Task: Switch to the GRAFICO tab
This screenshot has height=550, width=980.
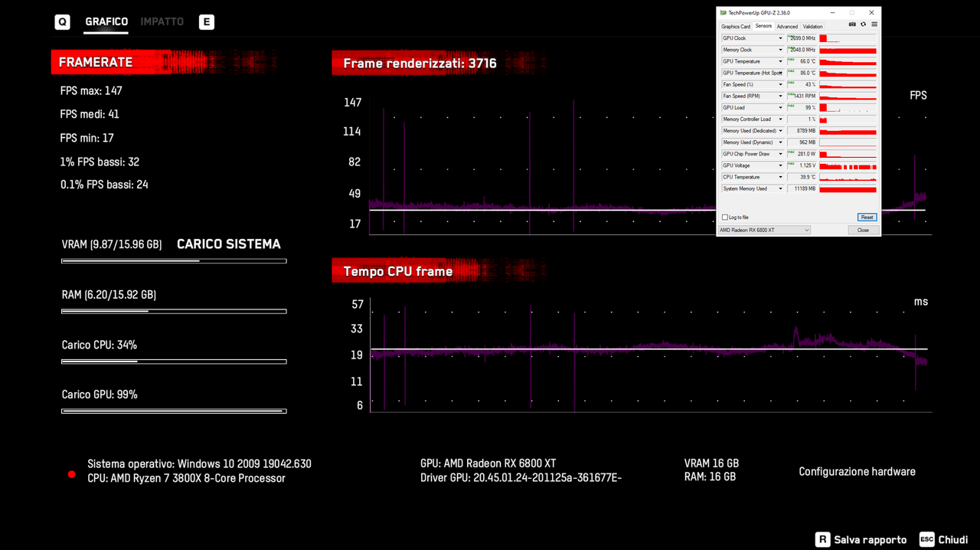Action: point(106,21)
